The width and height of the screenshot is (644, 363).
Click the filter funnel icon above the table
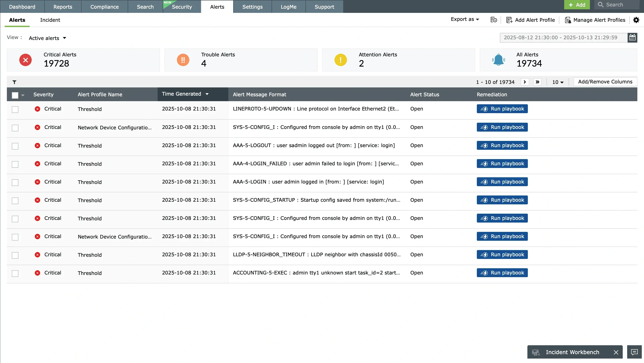click(14, 82)
